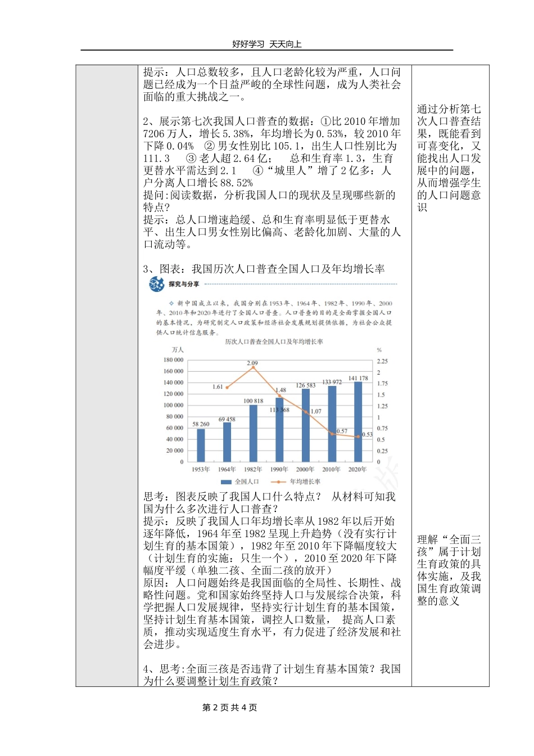
Task: Click the growth rate label 1.07
Action: click(316, 411)
